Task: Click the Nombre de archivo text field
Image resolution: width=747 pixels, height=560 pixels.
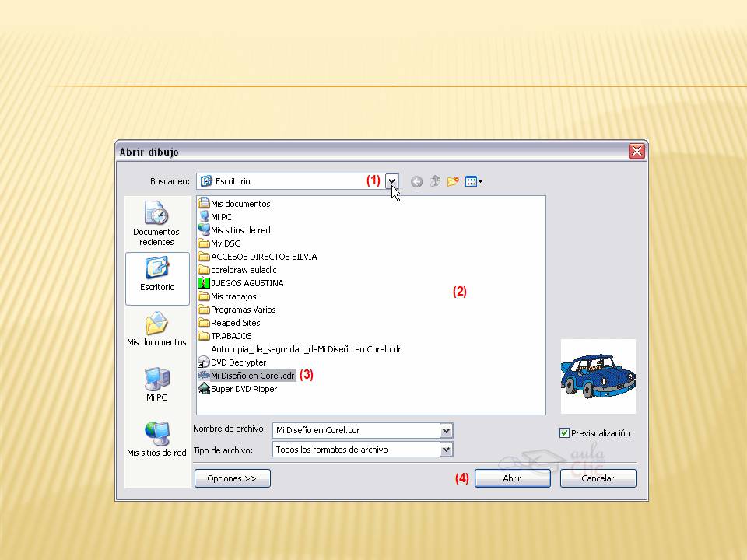Action: [356, 430]
